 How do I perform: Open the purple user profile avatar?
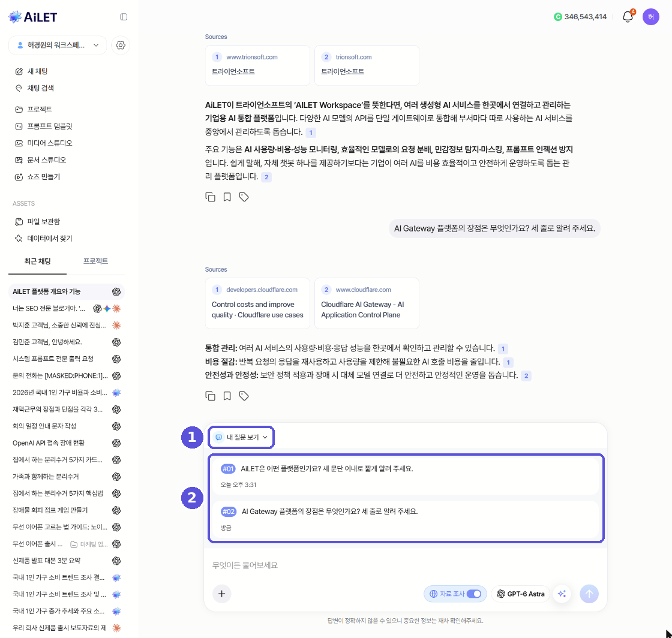650,17
